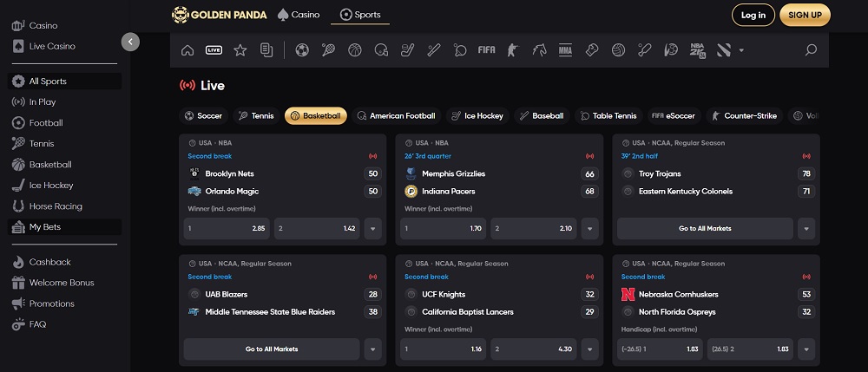Filter live events by Counter-Strike chip
Image resolution: width=868 pixels, height=372 pixels.
pyautogui.click(x=745, y=115)
